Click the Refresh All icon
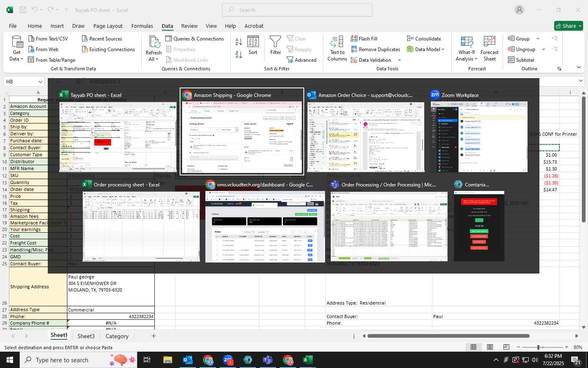 click(154, 42)
